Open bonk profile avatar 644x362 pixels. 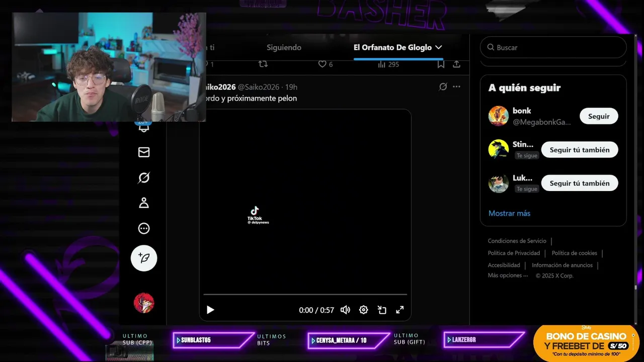pos(498,116)
